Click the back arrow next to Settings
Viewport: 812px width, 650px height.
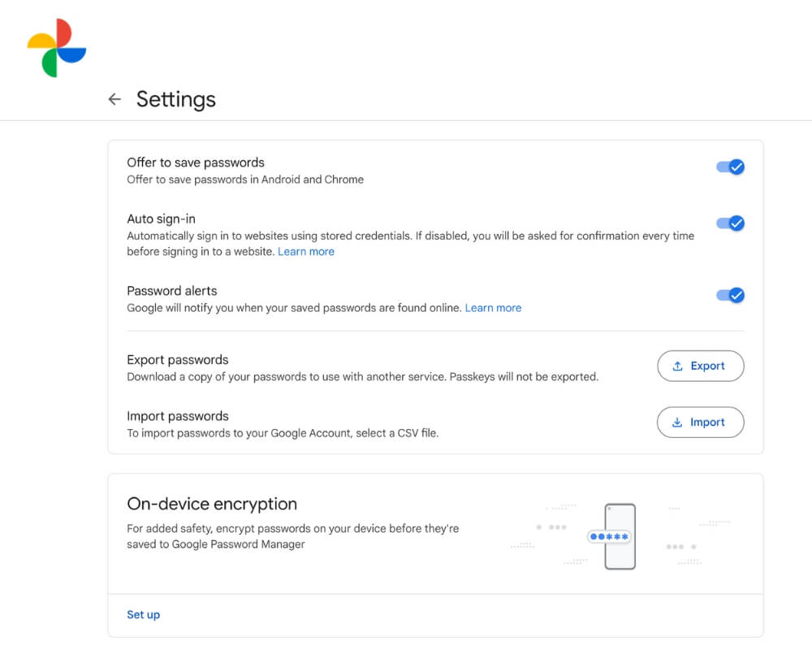click(x=114, y=98)
